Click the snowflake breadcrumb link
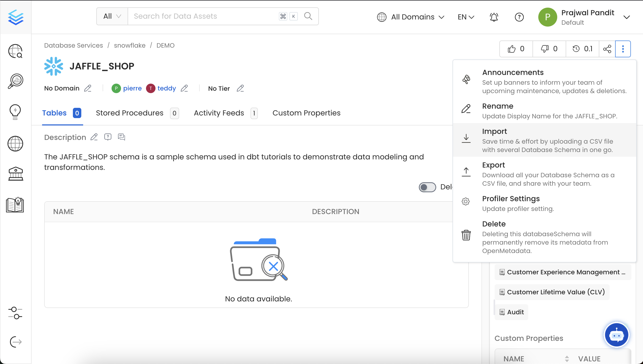This screenshot has width=643, height=364. (x=130, y=45)
